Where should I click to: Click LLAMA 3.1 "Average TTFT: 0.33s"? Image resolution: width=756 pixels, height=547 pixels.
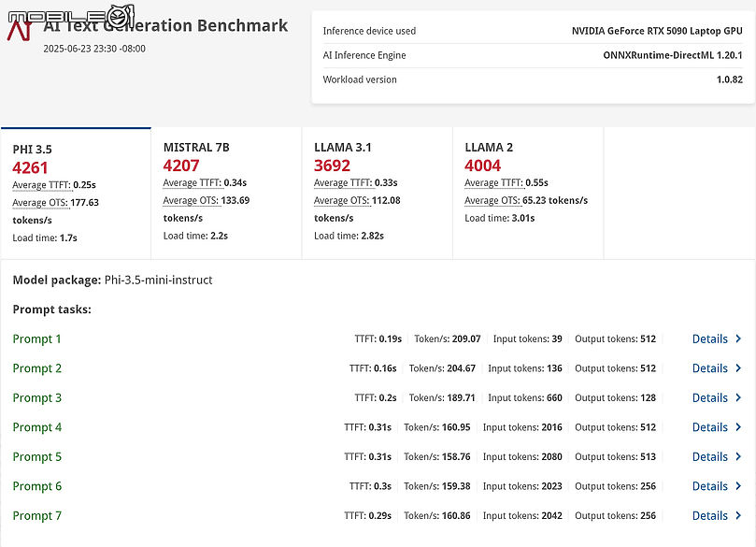356,183
